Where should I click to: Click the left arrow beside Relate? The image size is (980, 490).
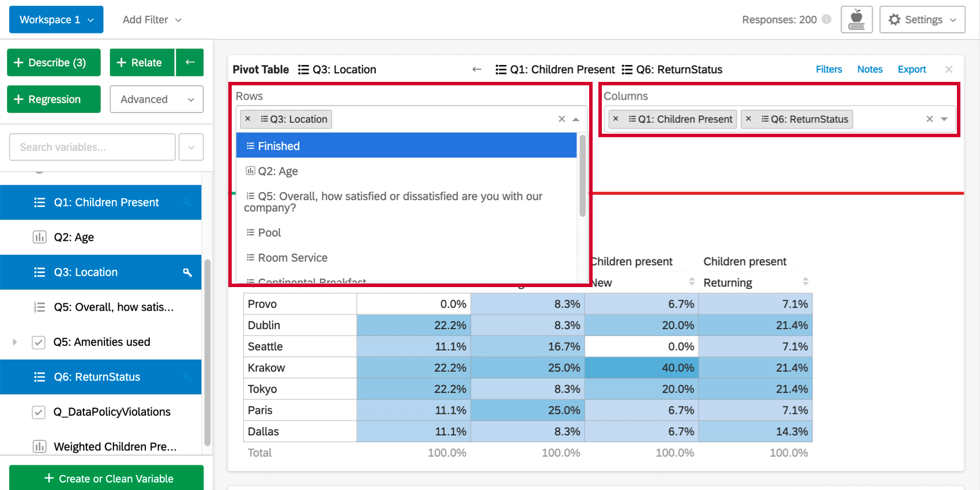[190, 62]
